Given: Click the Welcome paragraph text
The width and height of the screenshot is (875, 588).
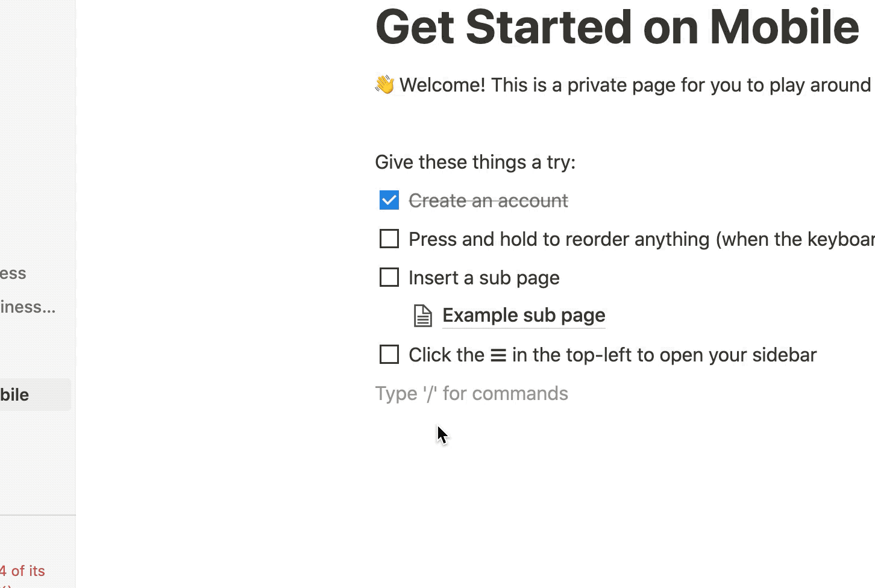Looking at the screenshot, I should coord(633,85).
